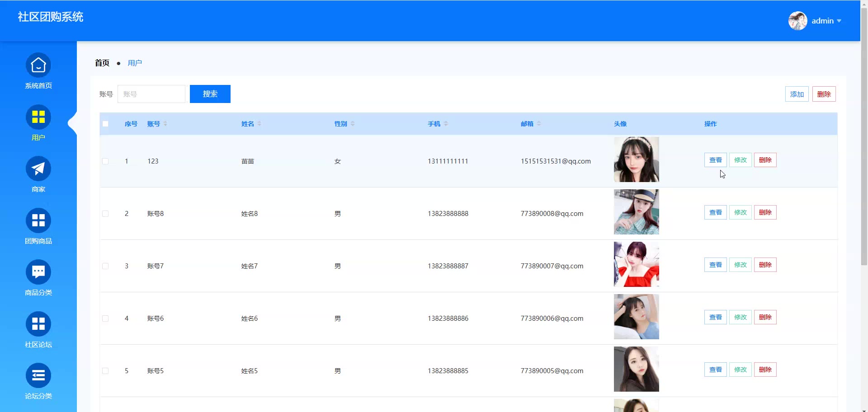Toggle the select-all header checkbox

(105, 124)
